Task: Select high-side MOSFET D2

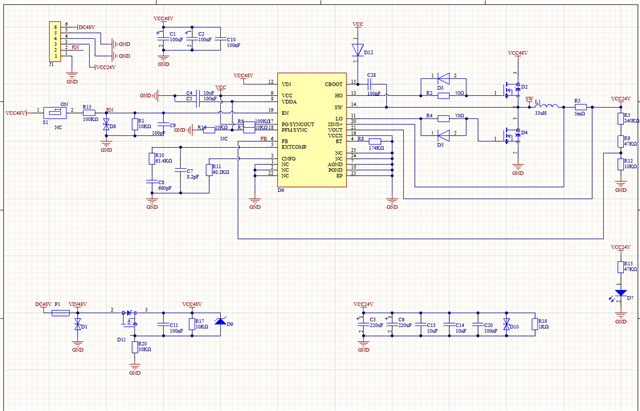Action: (512, 91)
